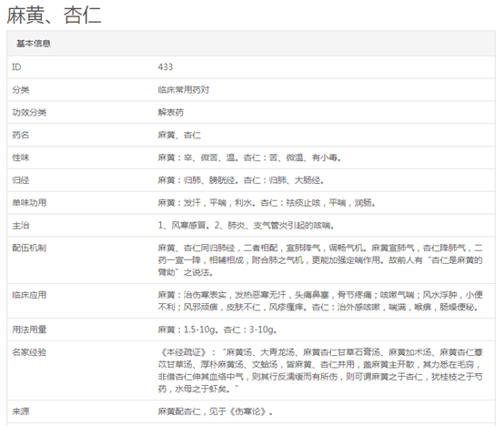Click the value 临床常用药对
Screen dimensions: 504x426
point(183,90)
